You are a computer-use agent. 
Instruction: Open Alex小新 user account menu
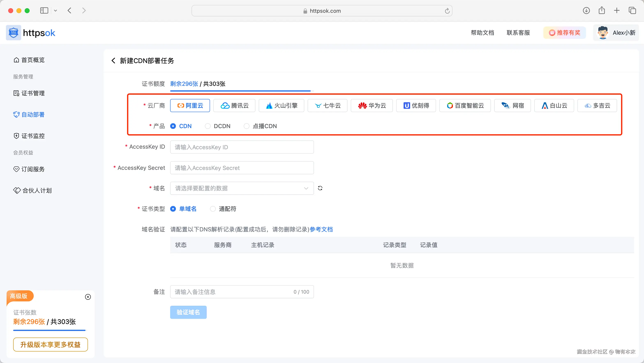coord(616,33)
